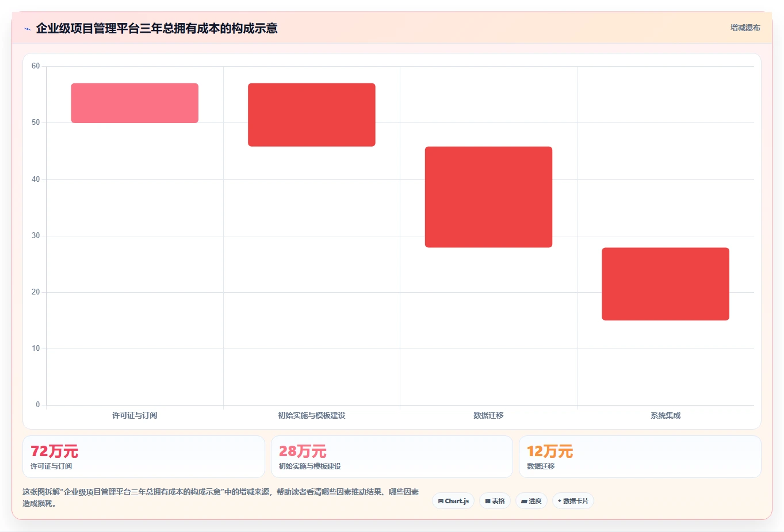The image size is (784, 532).
Task: Click the 60 y-axis tick label
Action: (36, 66)
